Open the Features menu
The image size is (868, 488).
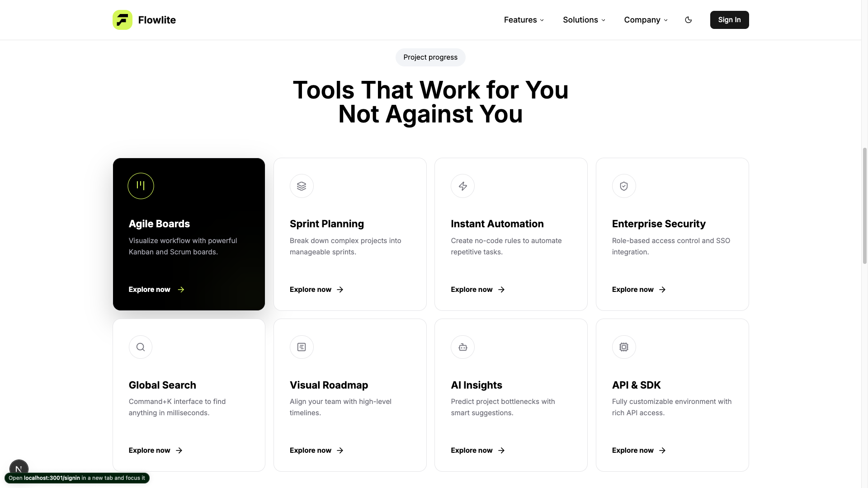coord(524,20)
